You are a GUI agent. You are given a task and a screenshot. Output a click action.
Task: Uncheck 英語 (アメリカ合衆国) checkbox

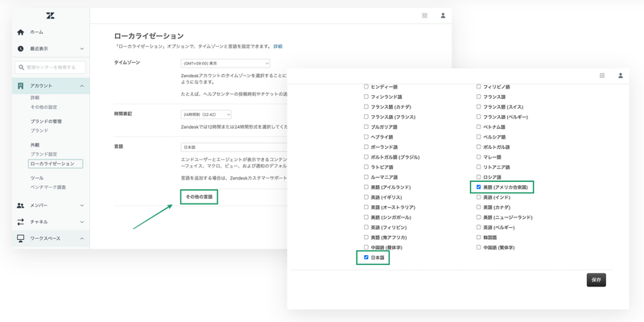point(478,188)
